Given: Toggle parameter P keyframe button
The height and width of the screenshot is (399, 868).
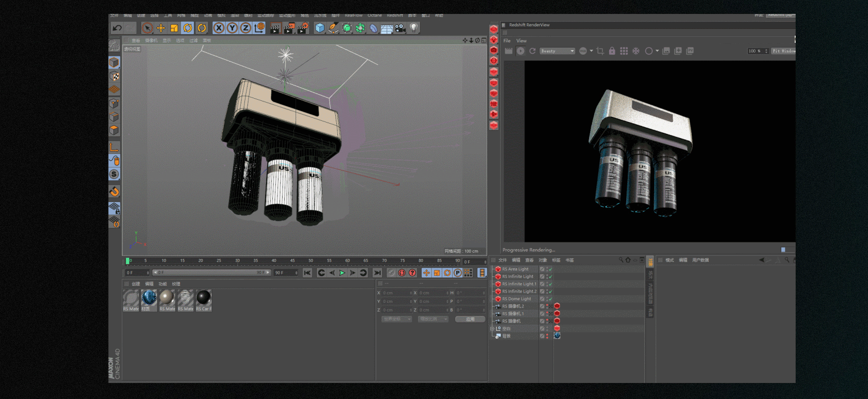Looking at the screenshot, I should [458, 273].
